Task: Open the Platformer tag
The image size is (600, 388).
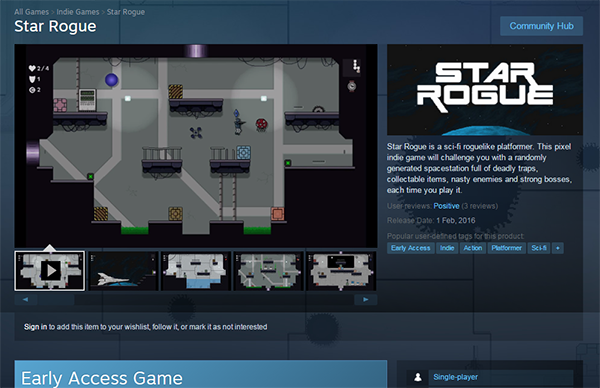Action: coord(507,248)
